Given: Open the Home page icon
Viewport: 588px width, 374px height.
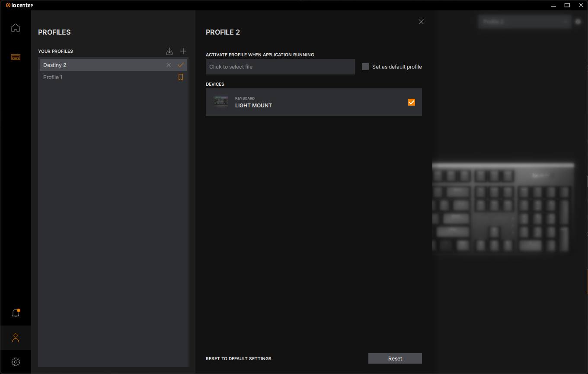Looking at the screenshot, I should click(x=16, y=28).
